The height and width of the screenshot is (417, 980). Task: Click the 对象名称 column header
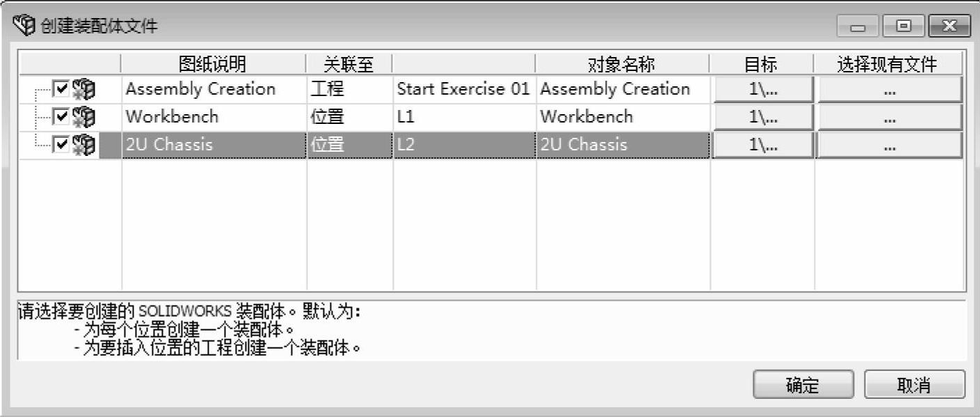622,65
